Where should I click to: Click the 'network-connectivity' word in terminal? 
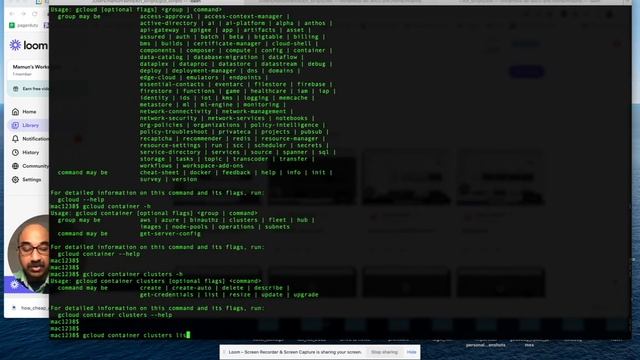176,111
